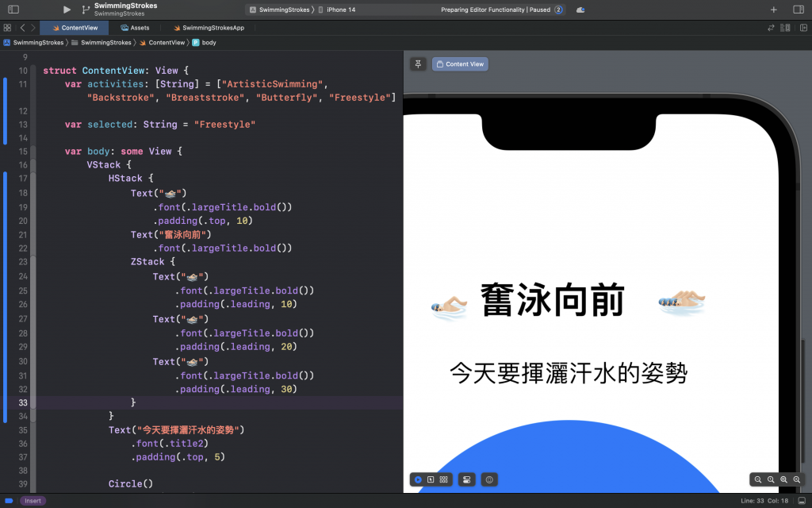812x508 pixels.
Task: Click the blue circle in preview
Action: pyautogui.click(x=569, y=456)
